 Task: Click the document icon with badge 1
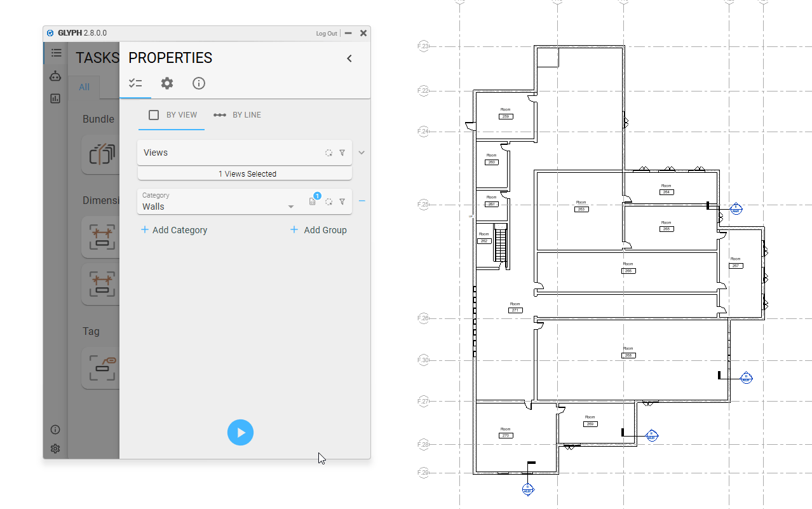pyautogui.click(x=313, y=201)
